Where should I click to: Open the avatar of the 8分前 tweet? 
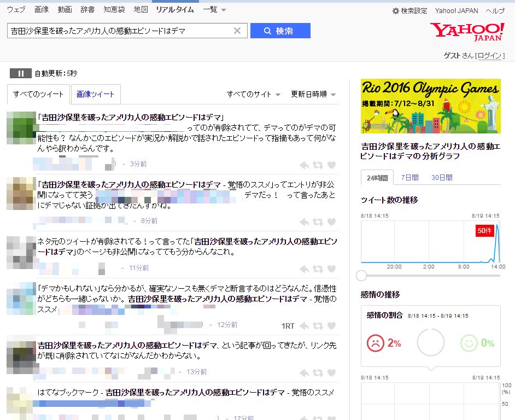21,194
